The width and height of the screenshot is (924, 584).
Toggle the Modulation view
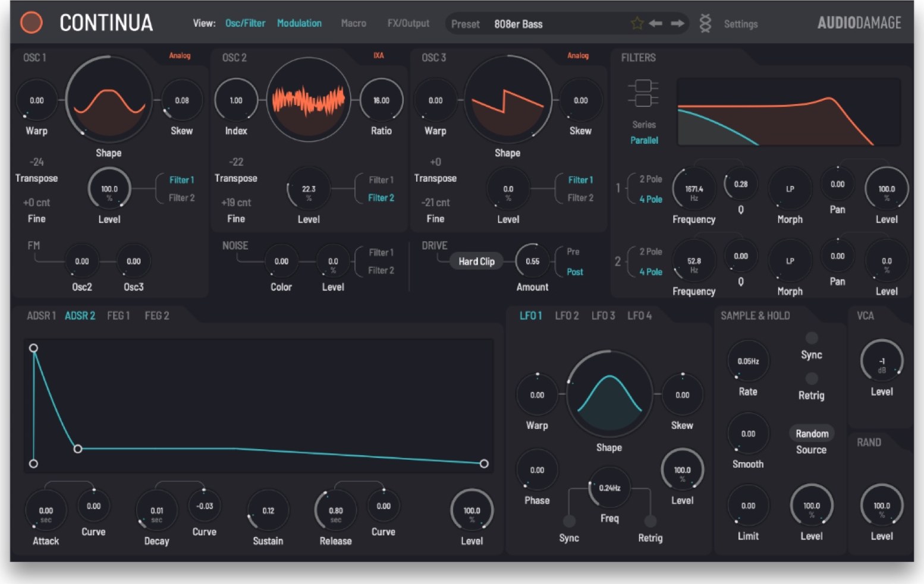[299, 23]
